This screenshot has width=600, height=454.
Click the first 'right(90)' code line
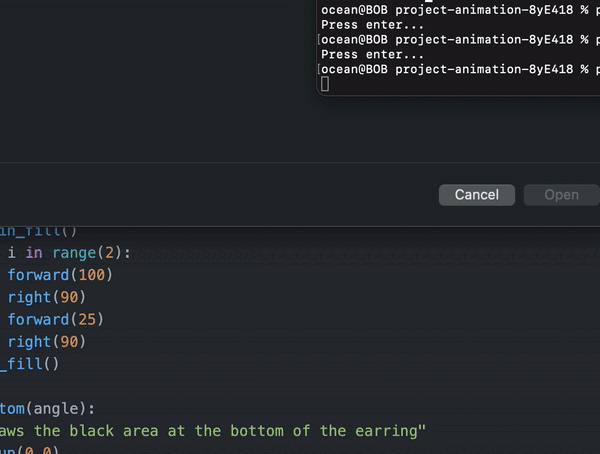tap(47, 297)
